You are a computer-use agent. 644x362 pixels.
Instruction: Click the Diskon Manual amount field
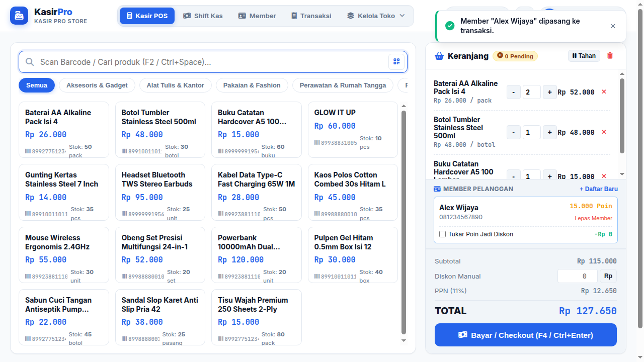[x=578, y=276]
